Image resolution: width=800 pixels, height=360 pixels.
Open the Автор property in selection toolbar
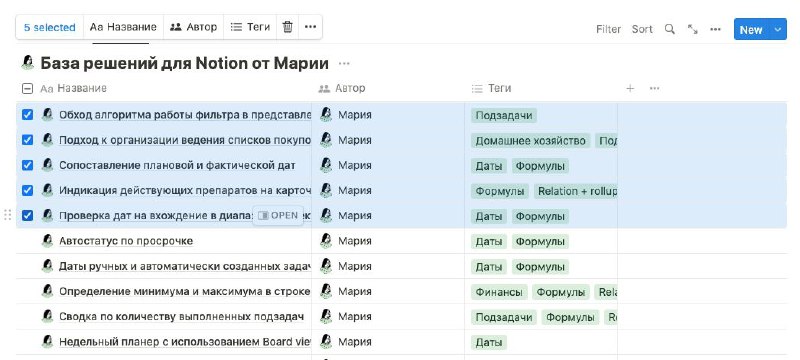(193, 27)
